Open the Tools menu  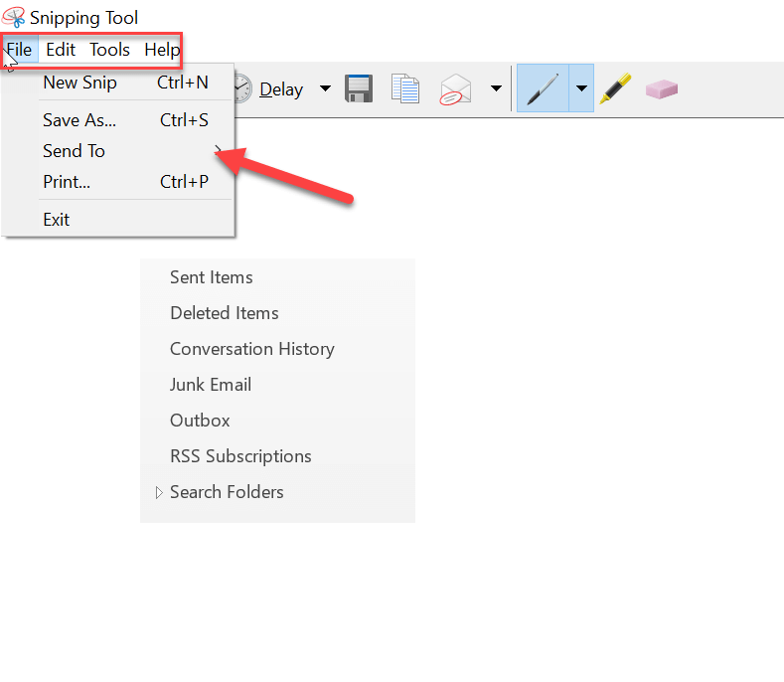(x=109, y=50)
